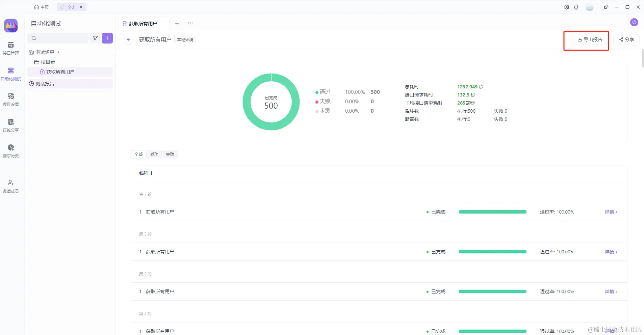Open 在线分享 in the sidebar
The width and height of the screenshot is (644, 335).
coord(11,125)
